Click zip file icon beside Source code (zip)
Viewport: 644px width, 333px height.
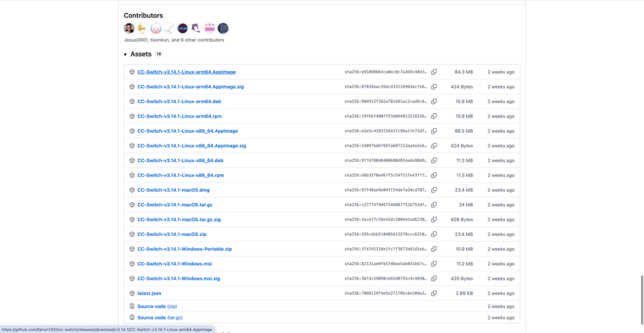point(132,306)
